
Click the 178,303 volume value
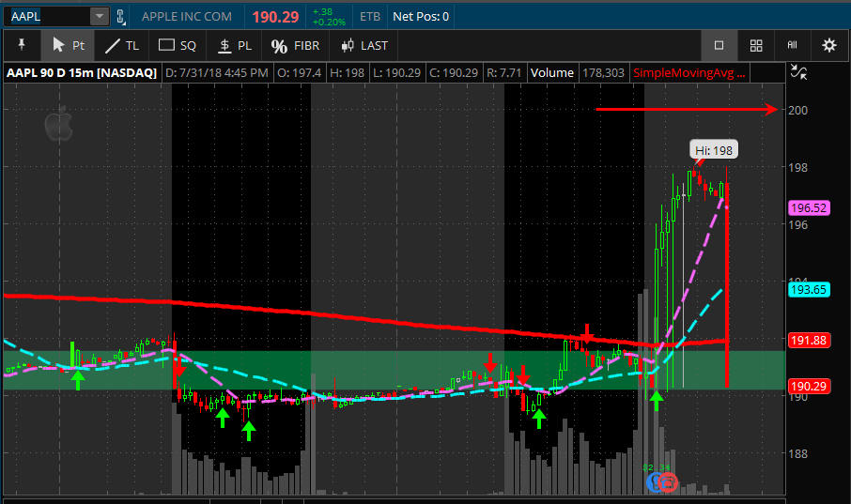point(603,72)
